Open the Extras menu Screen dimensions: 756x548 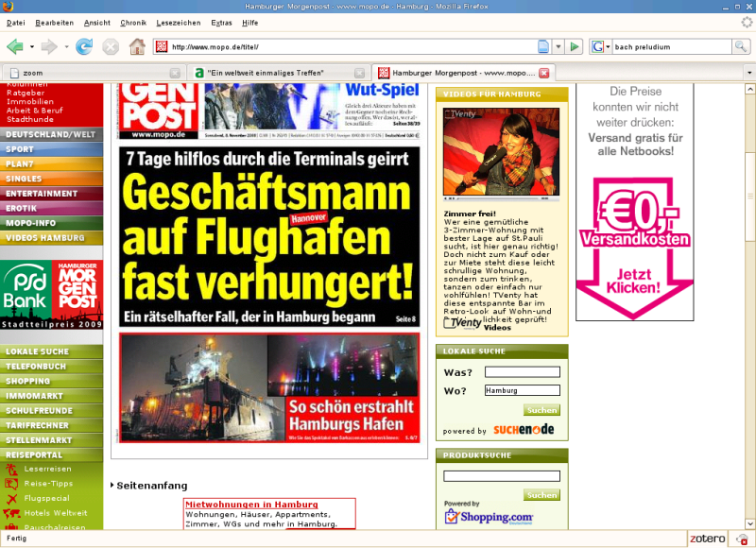(x=221, y=23)
